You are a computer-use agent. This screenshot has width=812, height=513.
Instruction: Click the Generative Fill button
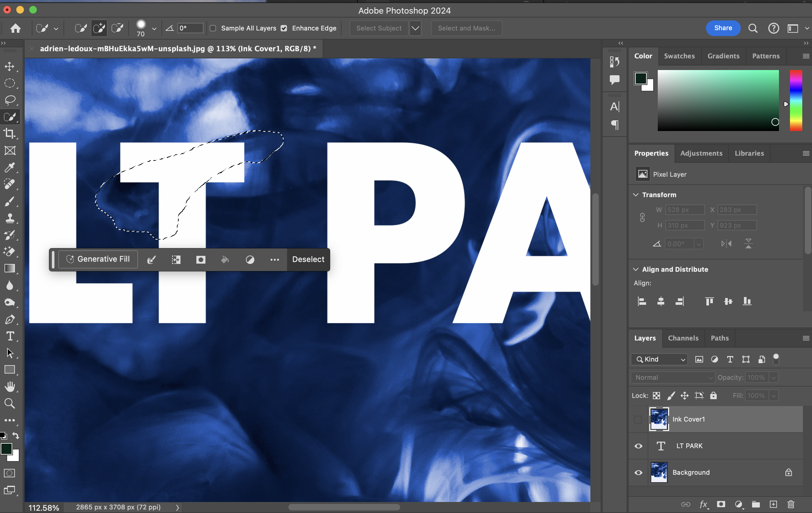click(x=98, y=259)
